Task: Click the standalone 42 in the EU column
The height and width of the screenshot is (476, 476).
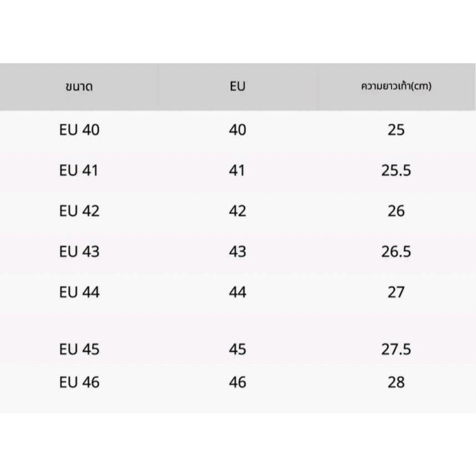Action: point(237,211)
